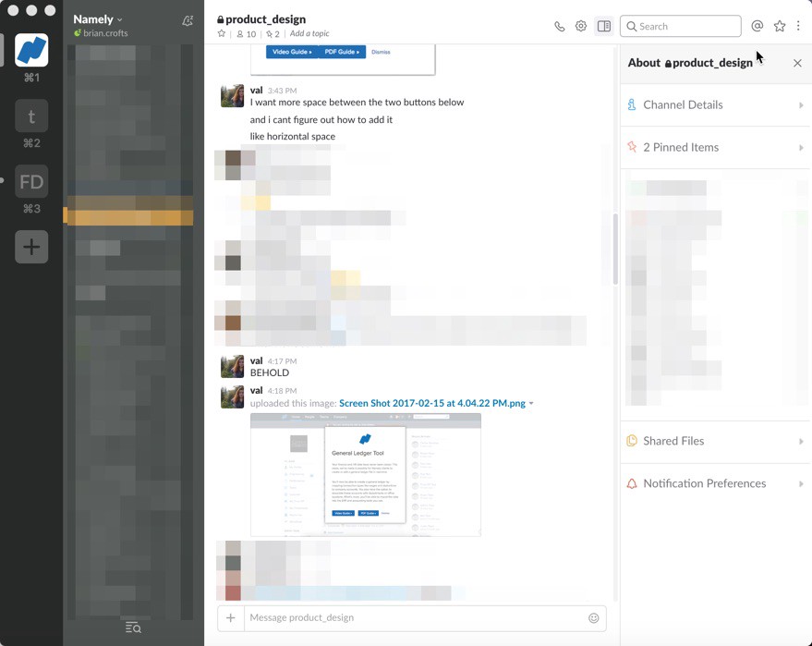Close the About product_design panel
Viewport: 812px width, 646px height.
click(797, 63)
